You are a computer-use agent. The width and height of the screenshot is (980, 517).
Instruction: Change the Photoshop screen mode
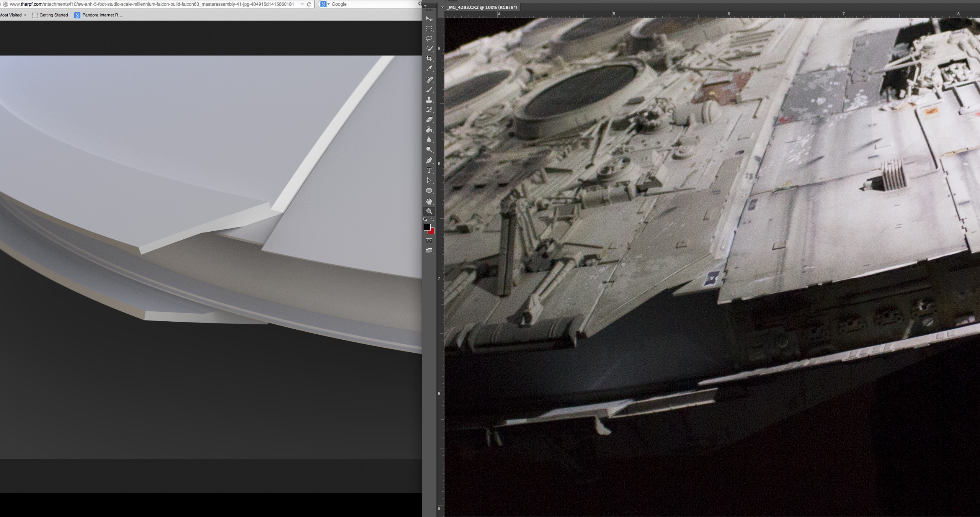(x=429, y=251)
